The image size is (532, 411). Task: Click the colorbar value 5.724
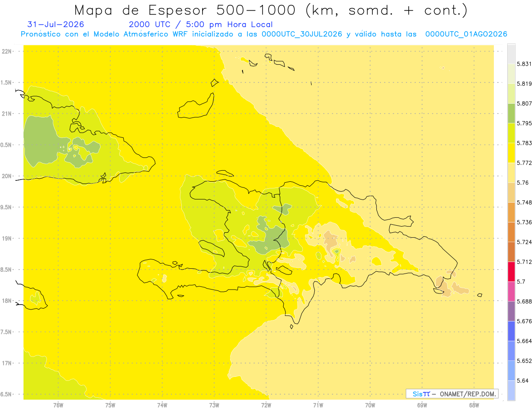tap(524, 242)
